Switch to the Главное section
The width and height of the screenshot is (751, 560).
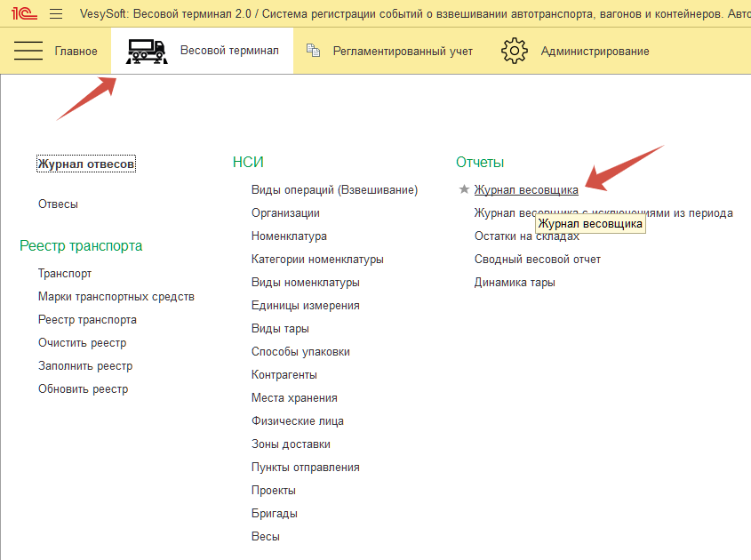coord(76,51)
